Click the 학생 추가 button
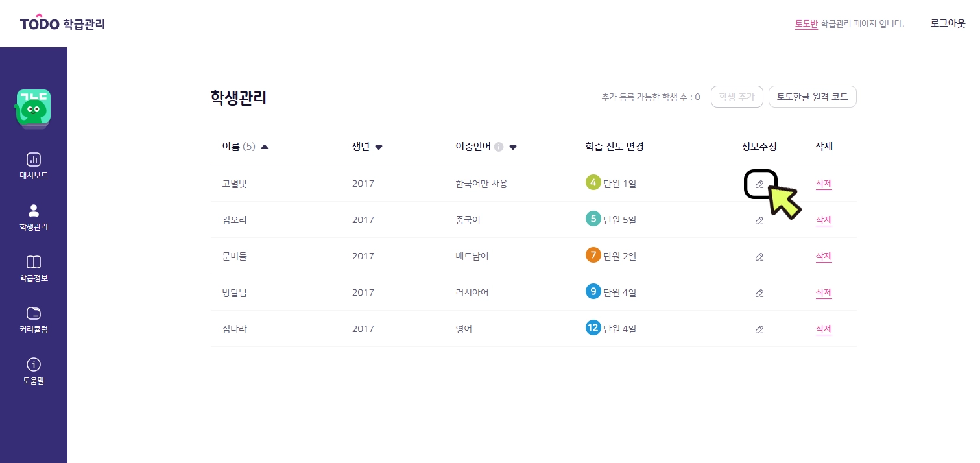 [737, 97]
